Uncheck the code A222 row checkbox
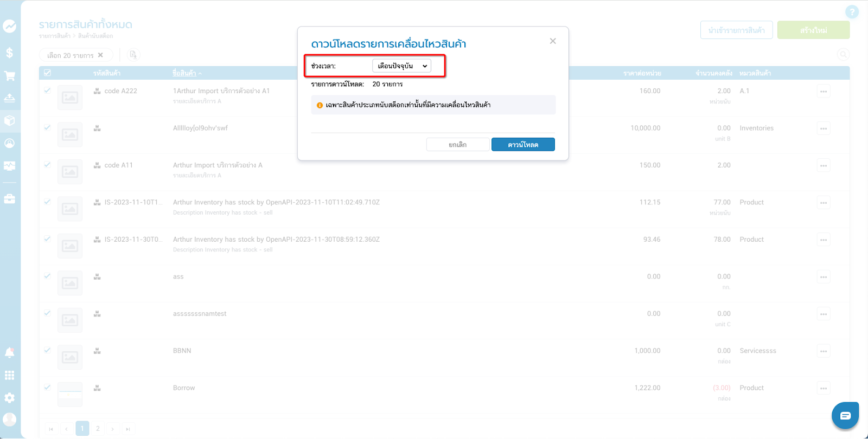Viewport: 868px width, 439px height. tap(47, 91)
